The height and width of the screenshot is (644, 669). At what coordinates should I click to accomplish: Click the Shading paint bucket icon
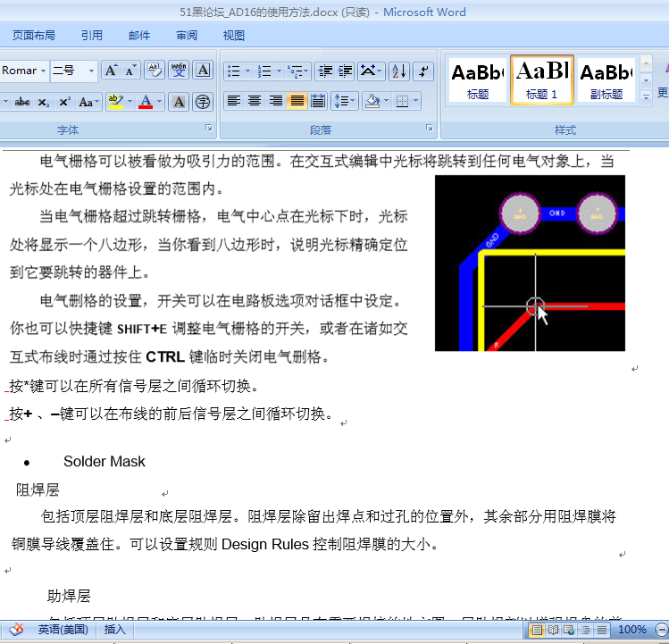[x=372, y=101]
